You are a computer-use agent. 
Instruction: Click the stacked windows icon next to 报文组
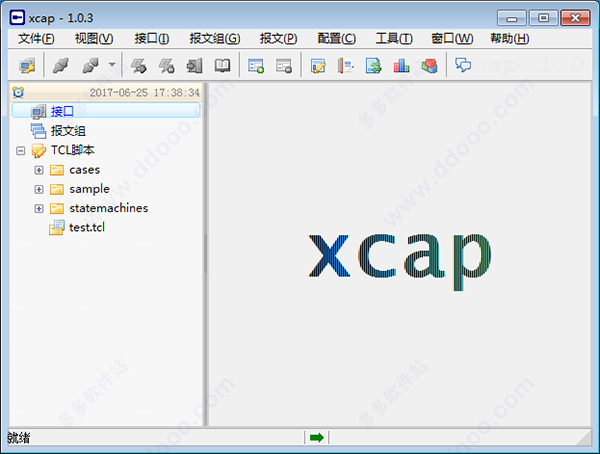click(38, 131)
